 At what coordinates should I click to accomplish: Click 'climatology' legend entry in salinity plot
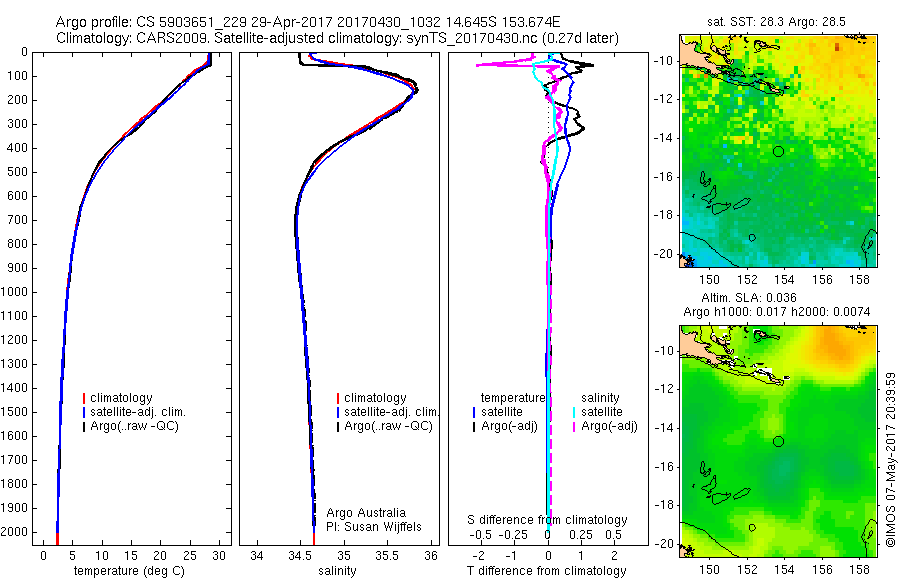375,398
